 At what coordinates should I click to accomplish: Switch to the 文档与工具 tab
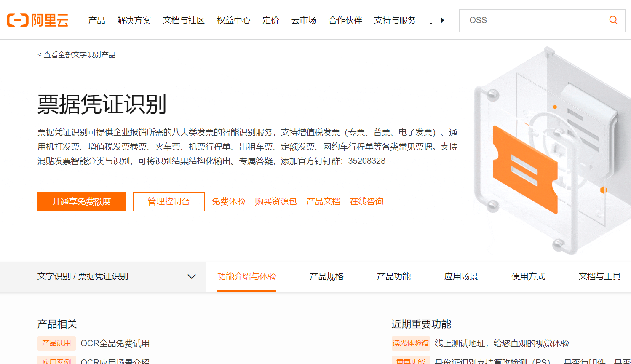click(x=600, y=276)
